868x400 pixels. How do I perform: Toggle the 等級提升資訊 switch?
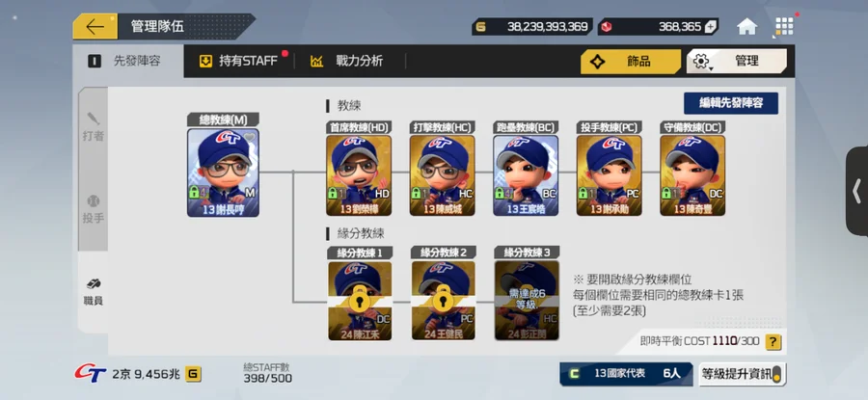point(776,374)
